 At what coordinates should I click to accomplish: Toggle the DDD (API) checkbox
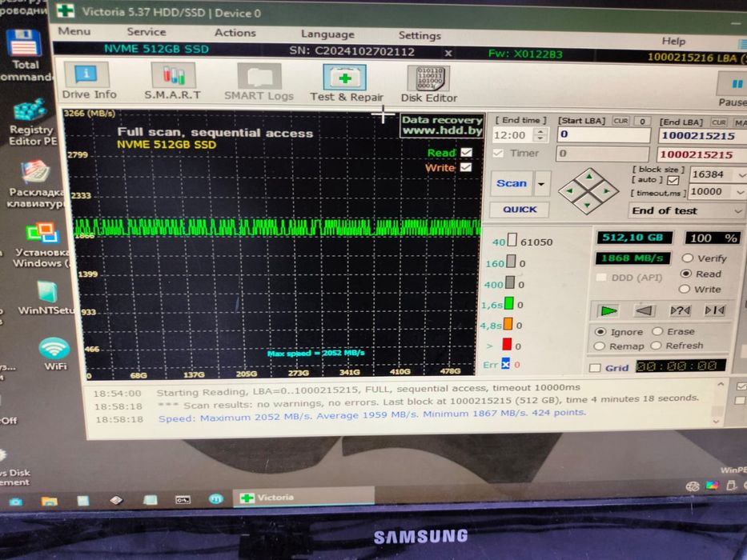click(601, 277)
